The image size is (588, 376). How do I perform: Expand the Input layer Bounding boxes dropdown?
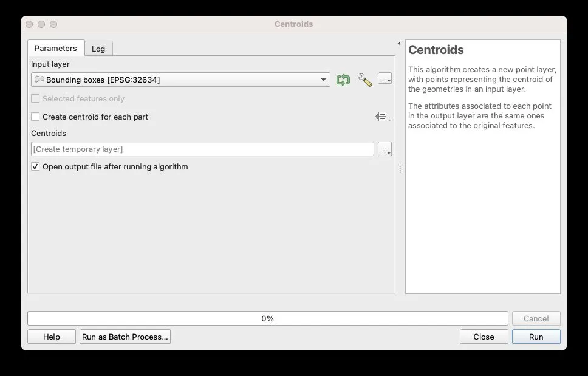point(180,80)
